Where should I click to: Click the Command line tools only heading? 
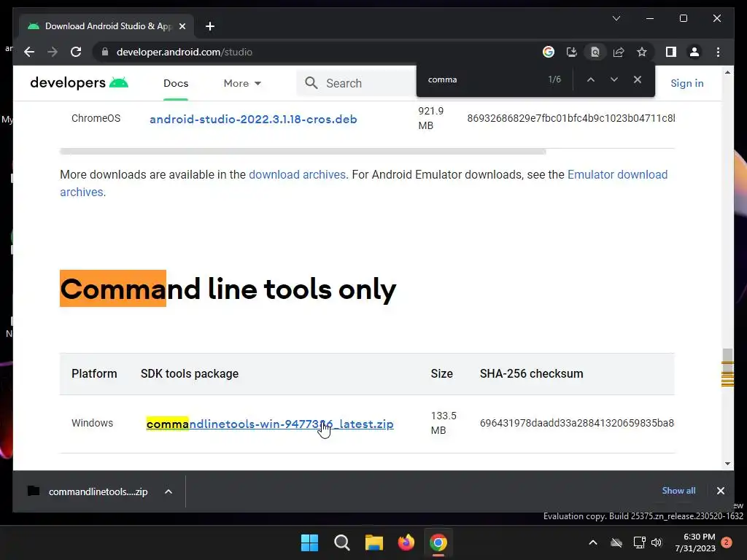tap(228, 289)
